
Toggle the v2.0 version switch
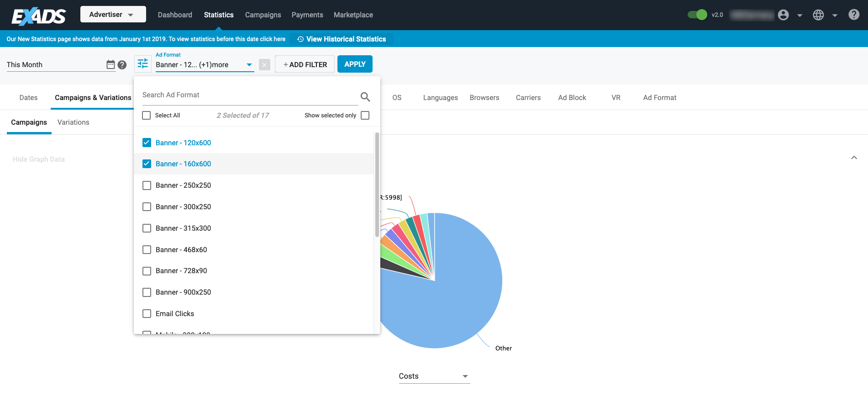pos(697,15)
